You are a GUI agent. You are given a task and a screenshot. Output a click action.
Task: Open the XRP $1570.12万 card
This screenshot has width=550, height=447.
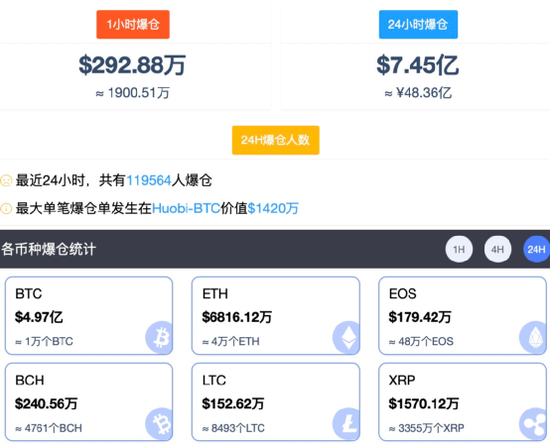coord(462,402)
